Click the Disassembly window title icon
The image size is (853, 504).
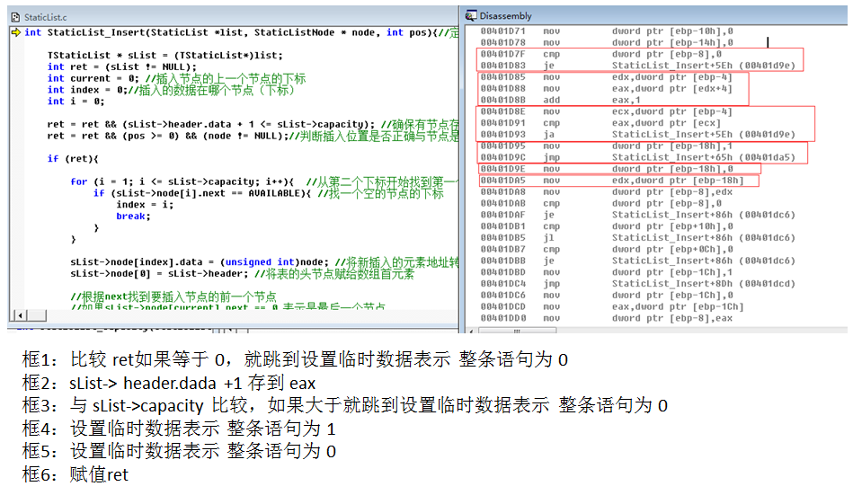click(x=471, y=16)
